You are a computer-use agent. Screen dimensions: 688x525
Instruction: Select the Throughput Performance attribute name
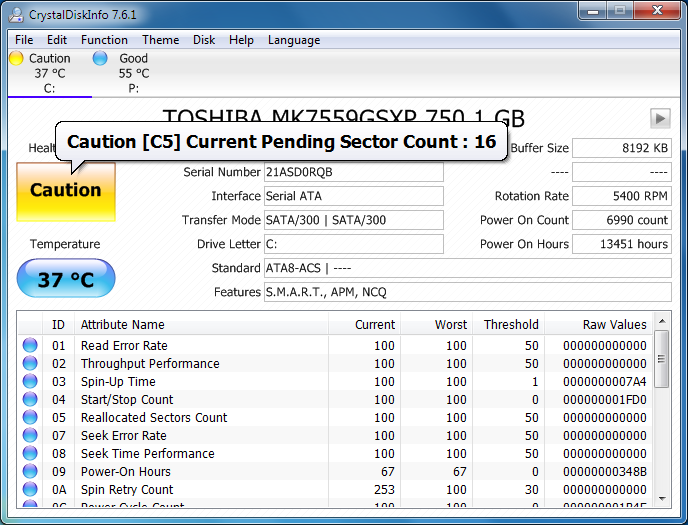[x=150, y=364]
